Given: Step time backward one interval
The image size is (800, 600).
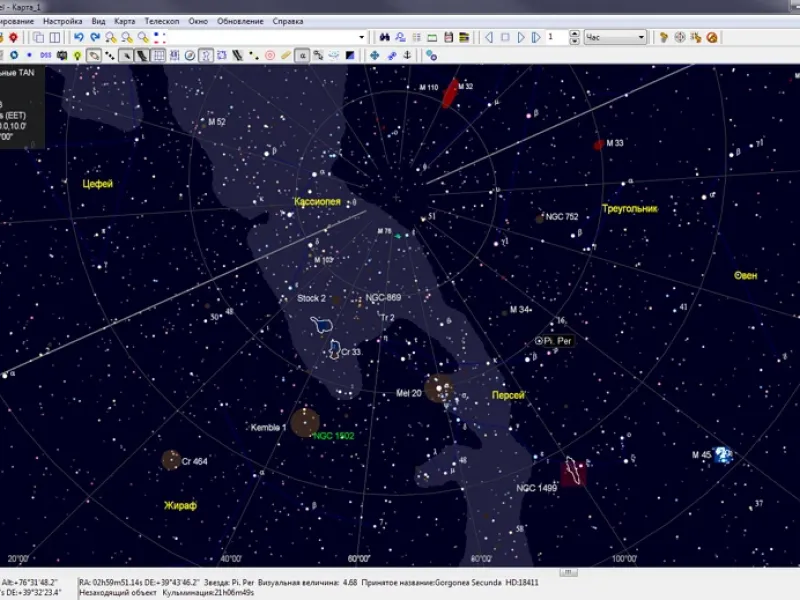Looking at the screenshot, I should (488, 37).
